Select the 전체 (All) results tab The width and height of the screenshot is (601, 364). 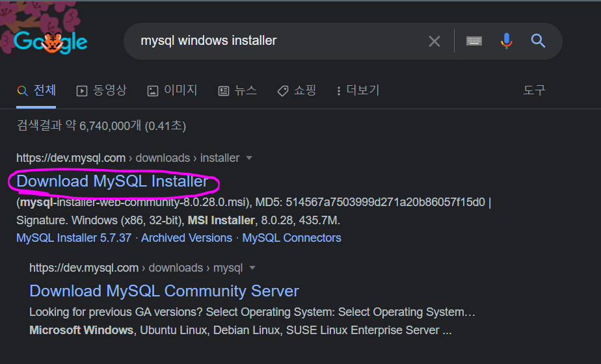tap(36, 90)
